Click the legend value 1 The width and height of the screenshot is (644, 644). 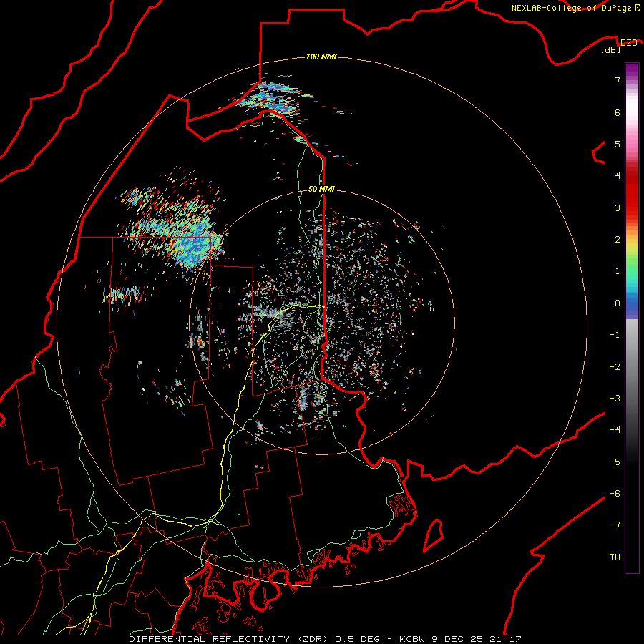pos(618,271)
